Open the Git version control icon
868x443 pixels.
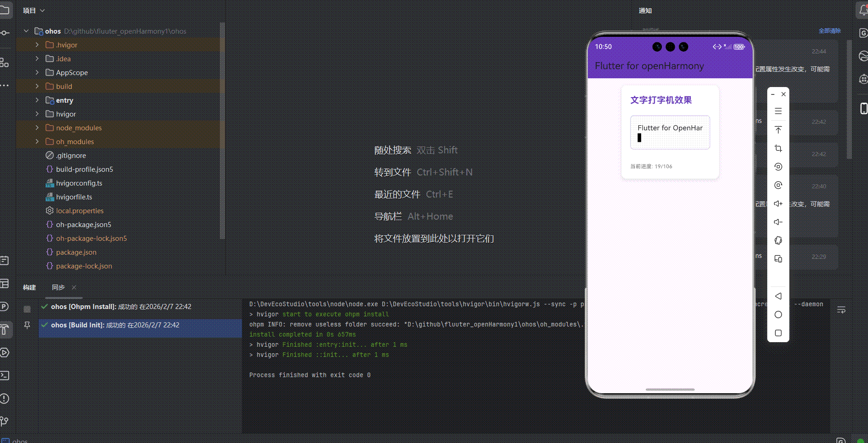click(x=5, y=421)
